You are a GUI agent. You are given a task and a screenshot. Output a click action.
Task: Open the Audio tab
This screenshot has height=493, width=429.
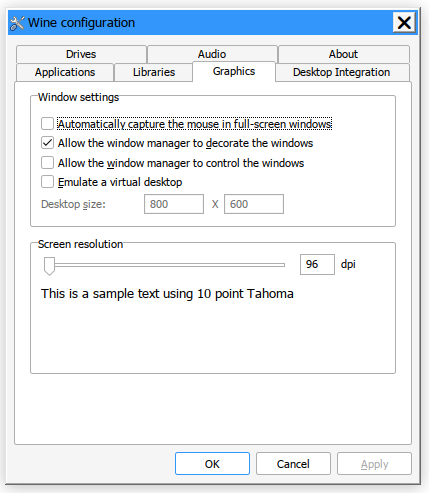click(212, 54)
